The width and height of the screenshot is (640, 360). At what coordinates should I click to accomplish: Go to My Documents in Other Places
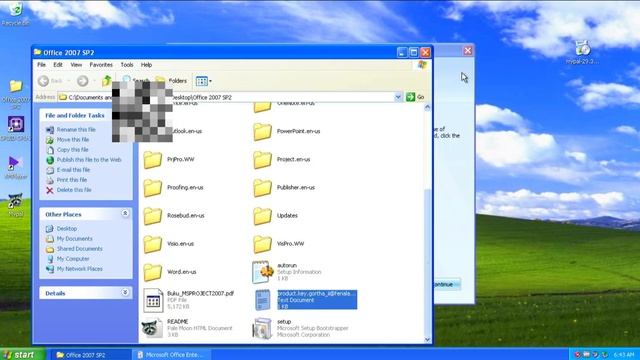click(69, 239)
